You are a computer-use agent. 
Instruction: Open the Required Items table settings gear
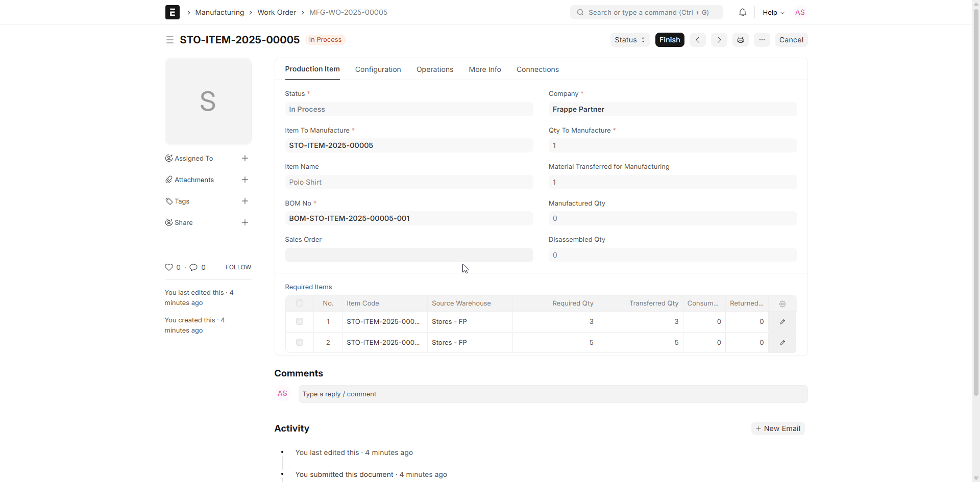pyautogui.click(x=782, y=303)
